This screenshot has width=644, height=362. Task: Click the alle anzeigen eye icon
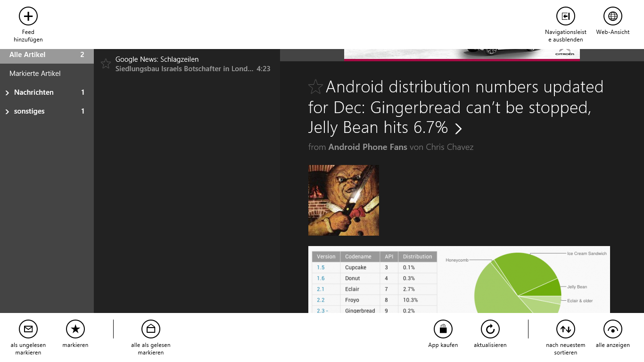point(613,329)
